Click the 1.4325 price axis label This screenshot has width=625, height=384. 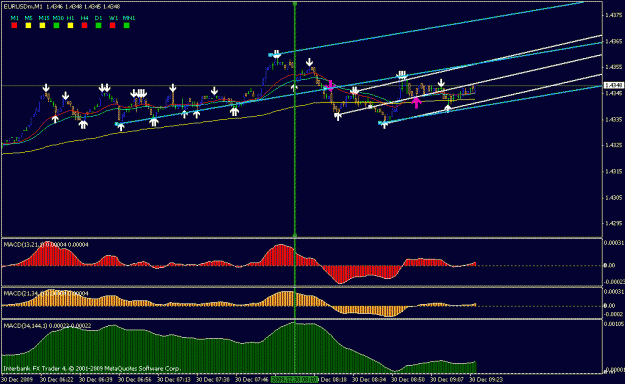pyautogui.click(x=613, y=146)
